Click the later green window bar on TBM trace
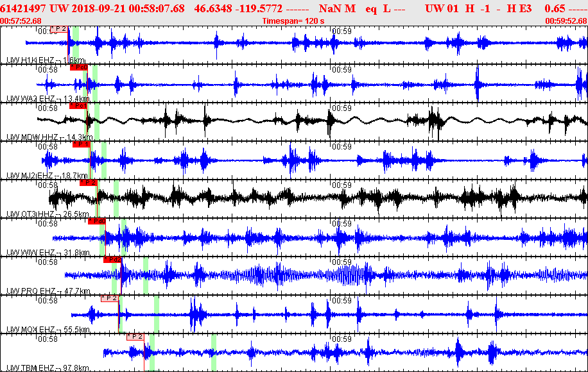This screenshot has width=588, height=372. (214, 353)
